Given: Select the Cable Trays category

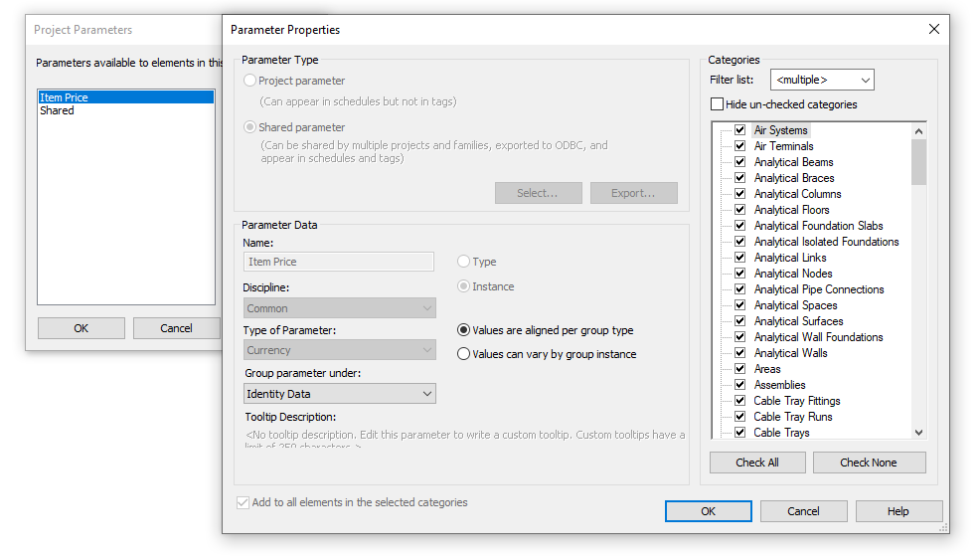Looking at the screenshot, I should [x=781, y=433].
